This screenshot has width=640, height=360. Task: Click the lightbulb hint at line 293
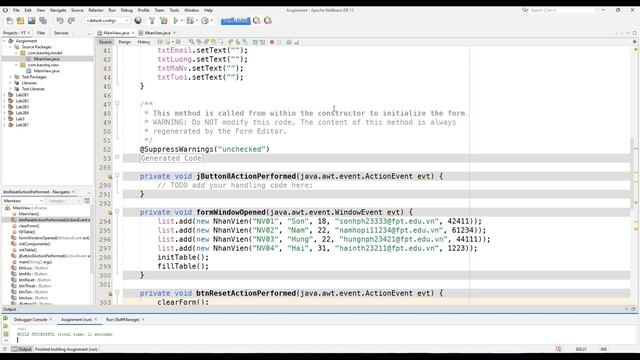pyautogui.click(x=110, y=212)
